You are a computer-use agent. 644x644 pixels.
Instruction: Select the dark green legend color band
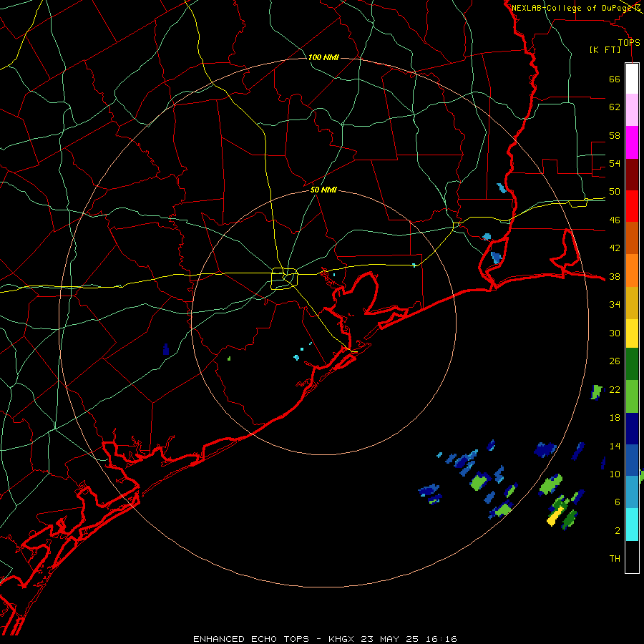tap(632, 364)
